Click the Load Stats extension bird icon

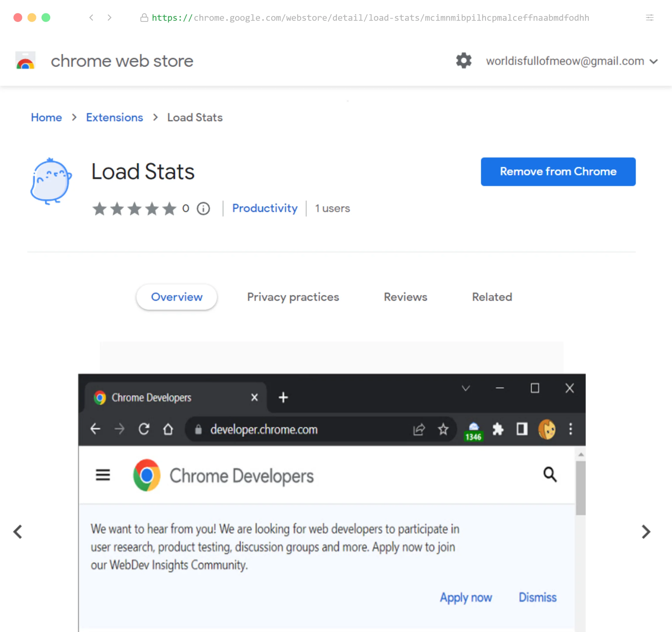coord(51,181)
